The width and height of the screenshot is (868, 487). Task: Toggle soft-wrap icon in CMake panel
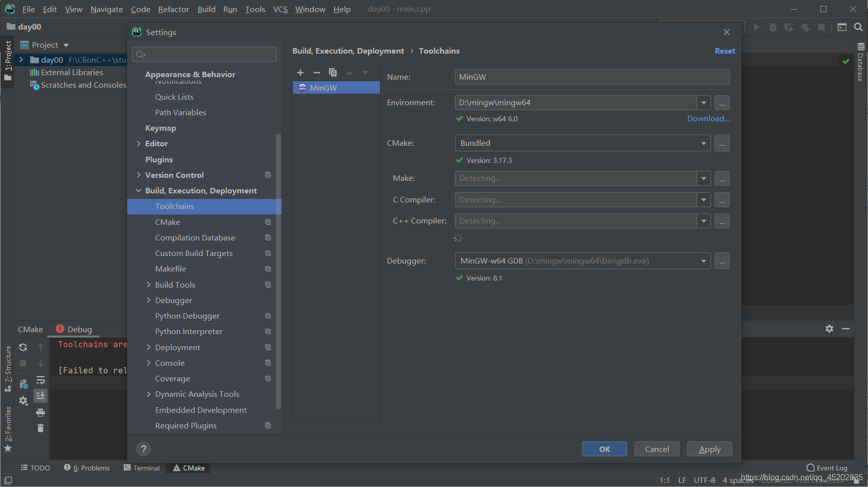(x=41, y=380)
